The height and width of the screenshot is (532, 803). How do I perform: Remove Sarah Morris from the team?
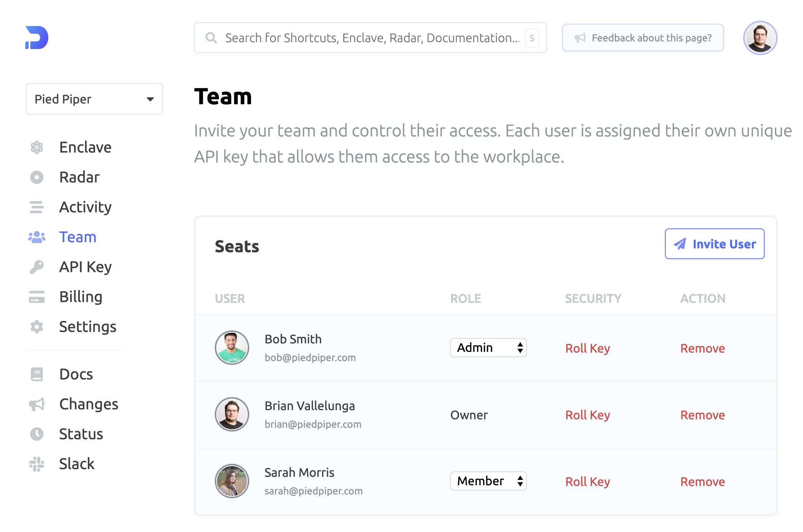pos(703,482)
